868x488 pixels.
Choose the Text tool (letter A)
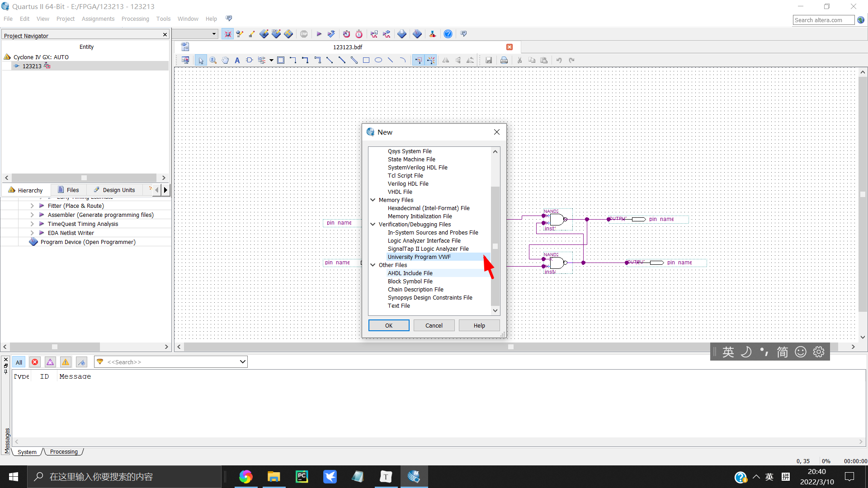pos(237,61)
